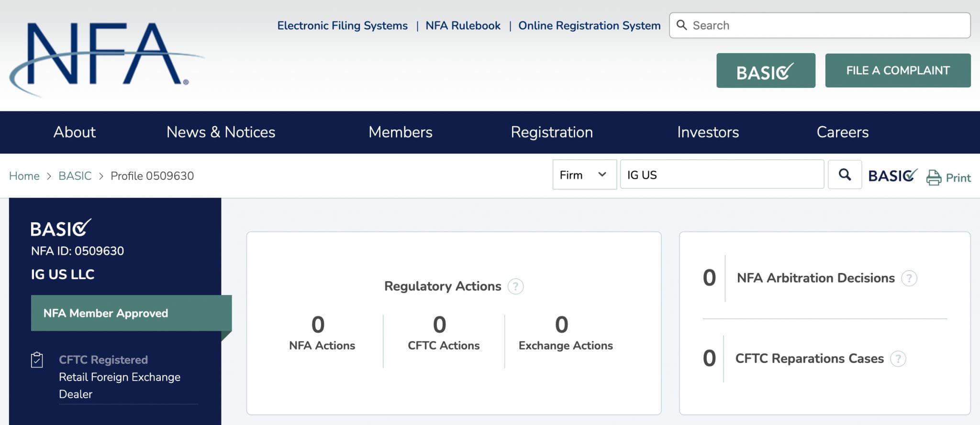Screen dimensions: 980x425
Task: Focus the top Search input field
Action: point(820,25)
